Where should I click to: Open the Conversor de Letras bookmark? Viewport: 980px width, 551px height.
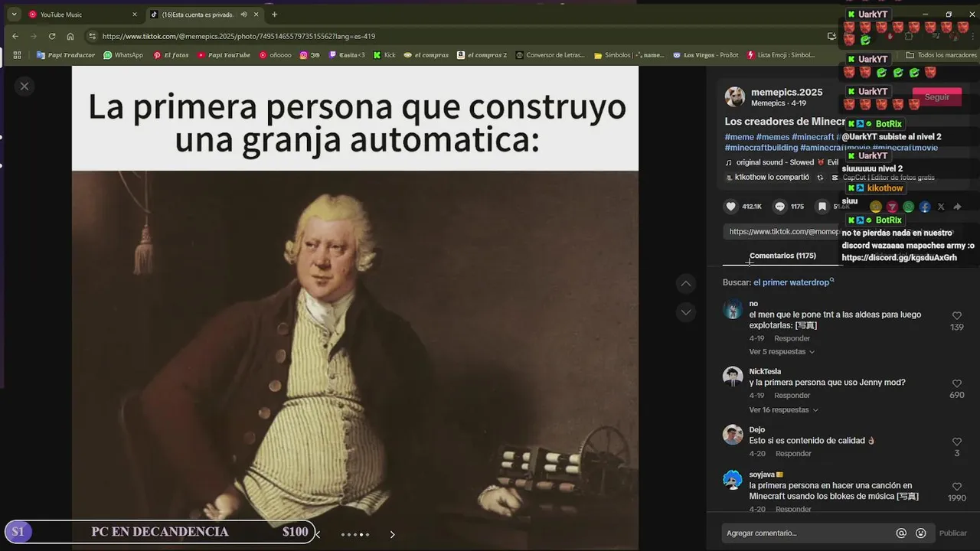click(550, 55)
